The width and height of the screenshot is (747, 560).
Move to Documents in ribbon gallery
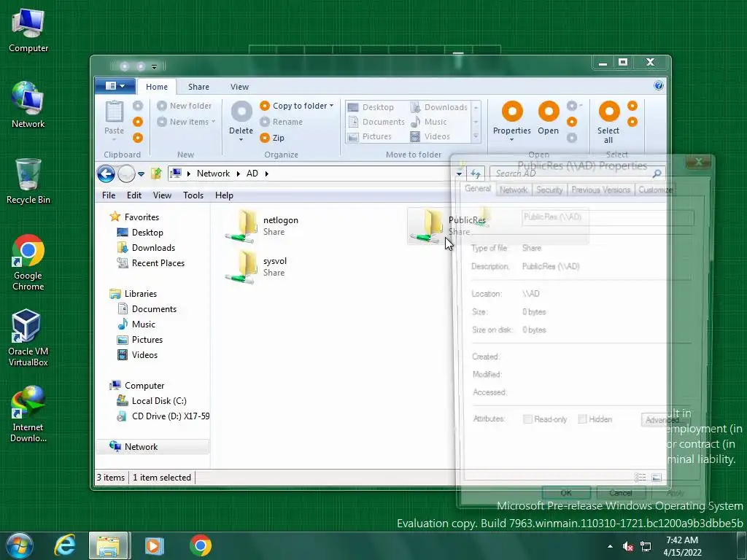click(x=377, y=122)
